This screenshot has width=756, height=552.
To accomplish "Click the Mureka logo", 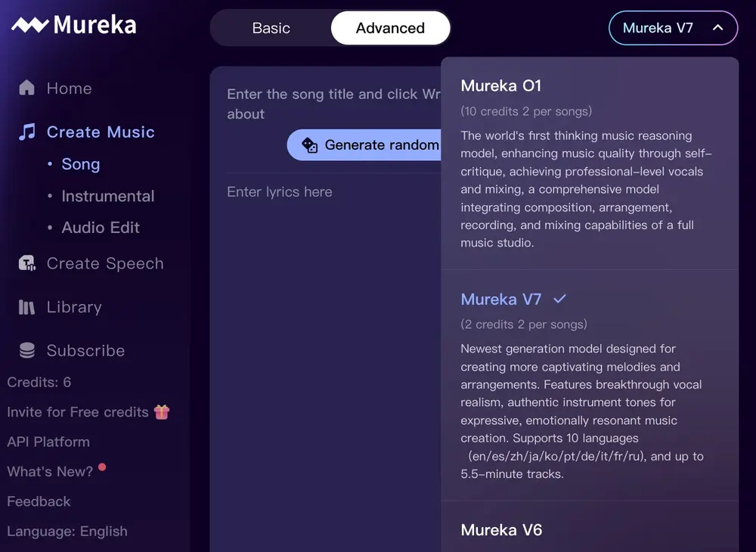I will 72,24.
